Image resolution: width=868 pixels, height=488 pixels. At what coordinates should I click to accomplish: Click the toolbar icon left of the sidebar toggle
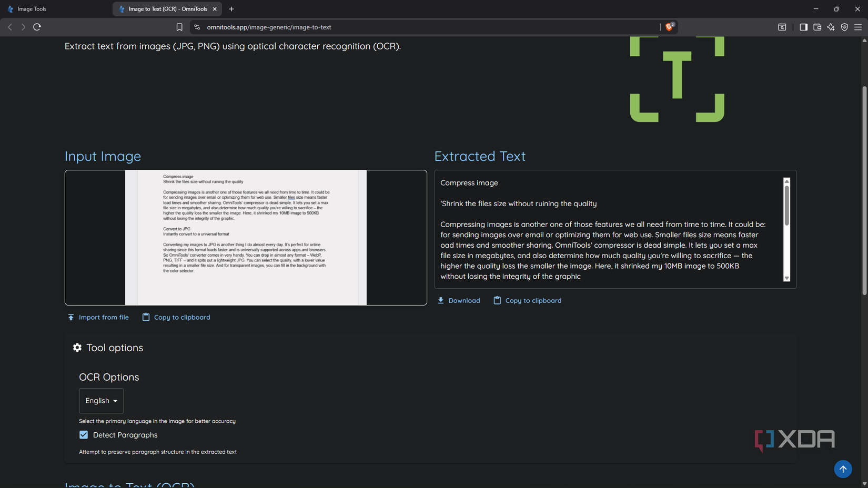782,27
